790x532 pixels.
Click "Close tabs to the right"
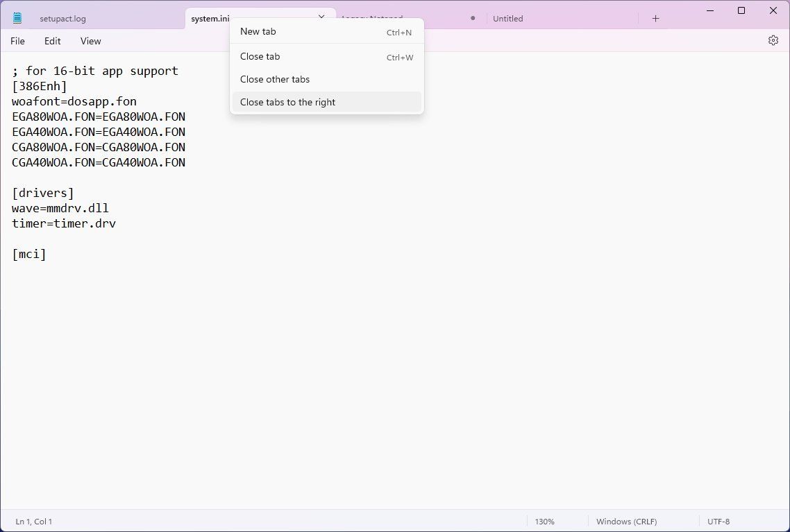point(287,102)
